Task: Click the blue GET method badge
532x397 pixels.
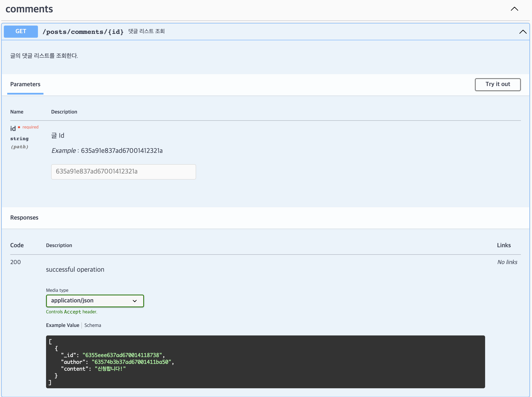Action: (21, 32)
